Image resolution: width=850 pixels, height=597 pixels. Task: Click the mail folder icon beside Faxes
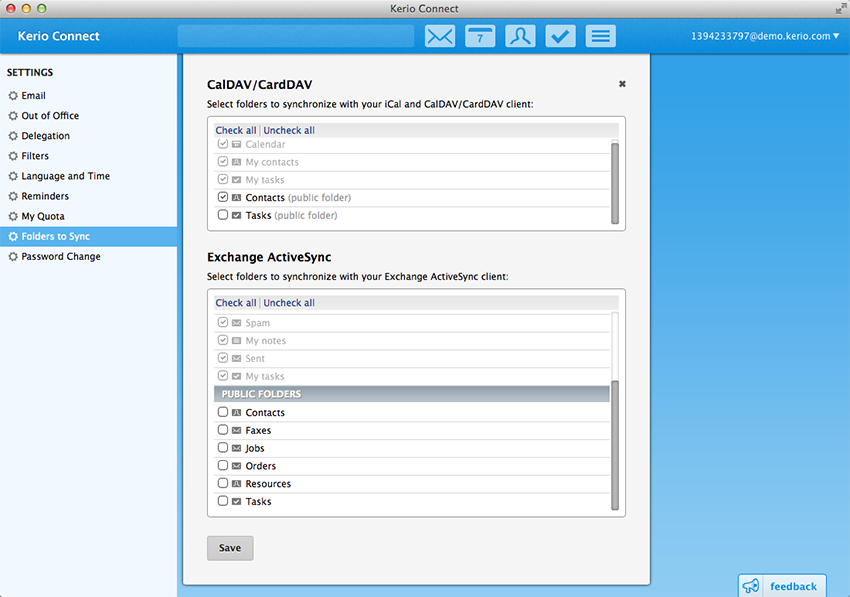(236, 430)
